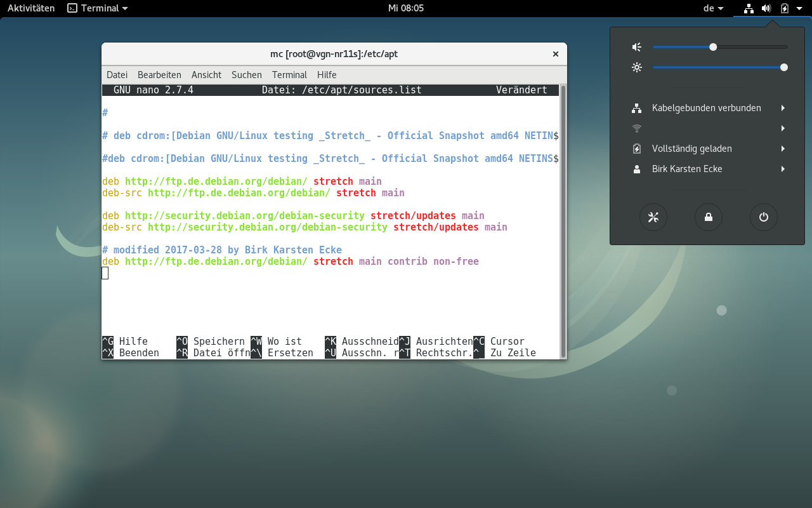The height and width of the screenshot is (508, 812).
Task: Click the mc terminal window title bar
Action: 334,54
